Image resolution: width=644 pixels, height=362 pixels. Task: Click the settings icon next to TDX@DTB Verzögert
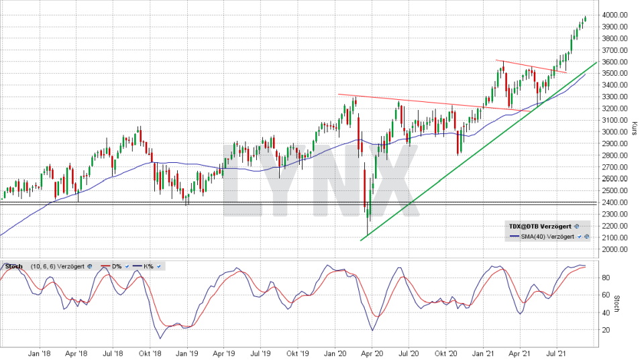click(x=577, y=226)
